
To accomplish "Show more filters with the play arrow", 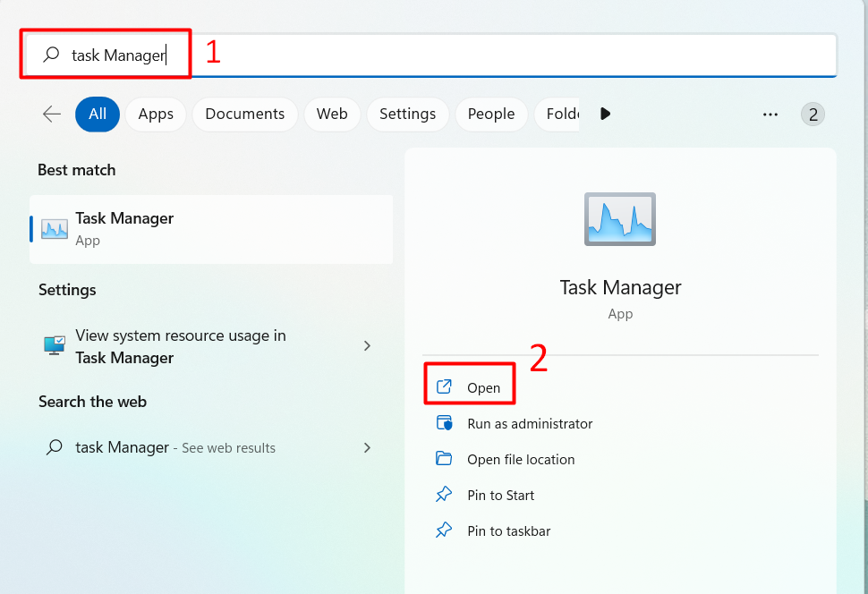I will pos(605,114).
